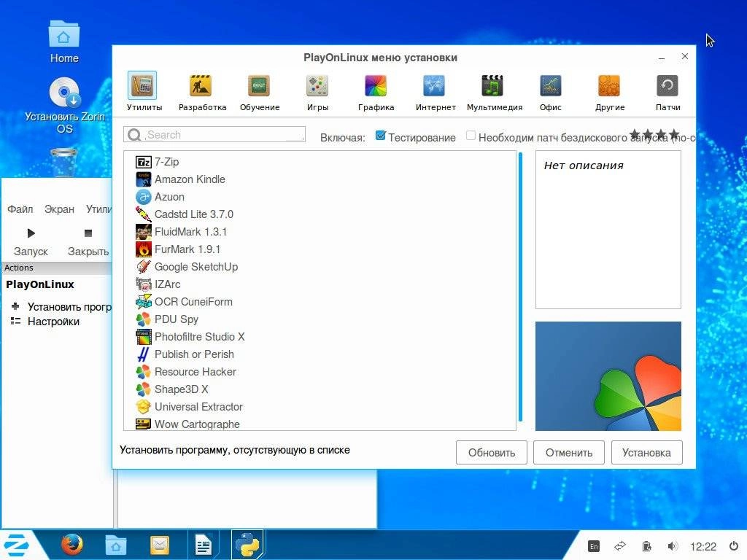Screen dimensions: 747x560
Task: Switch to the Офис category
Action: click(551, 86)
